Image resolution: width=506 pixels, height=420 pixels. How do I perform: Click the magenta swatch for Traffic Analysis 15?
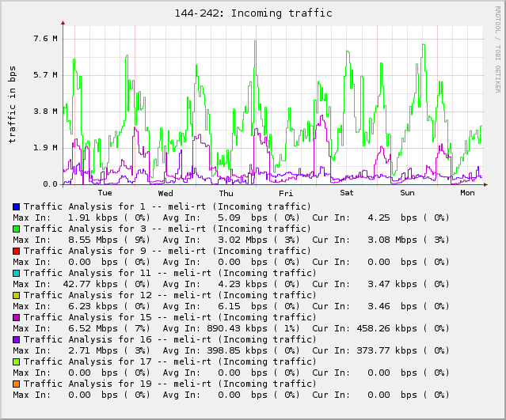tap(16, 317)
